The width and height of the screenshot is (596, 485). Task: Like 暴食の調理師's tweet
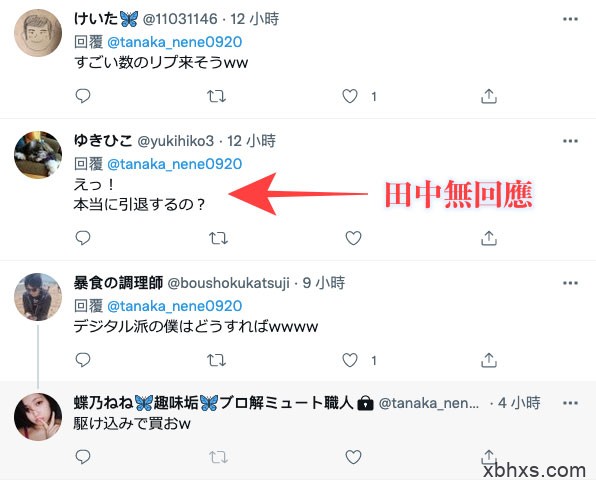pos(350,360)
